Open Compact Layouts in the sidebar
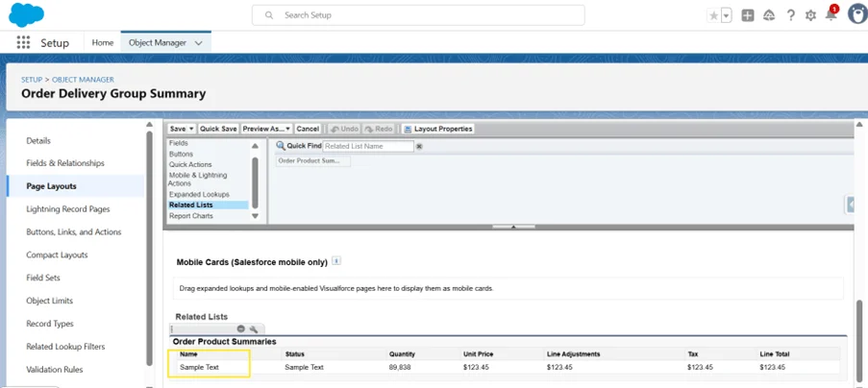 point(57,255)
